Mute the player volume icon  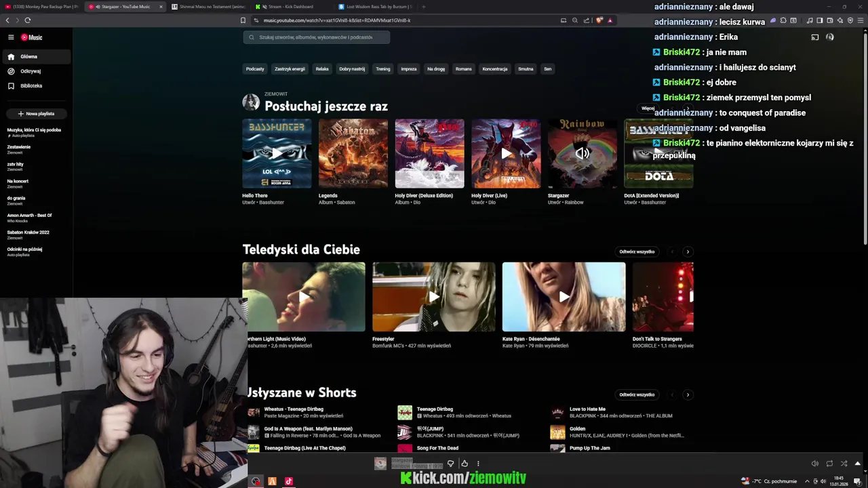[815, 464]
